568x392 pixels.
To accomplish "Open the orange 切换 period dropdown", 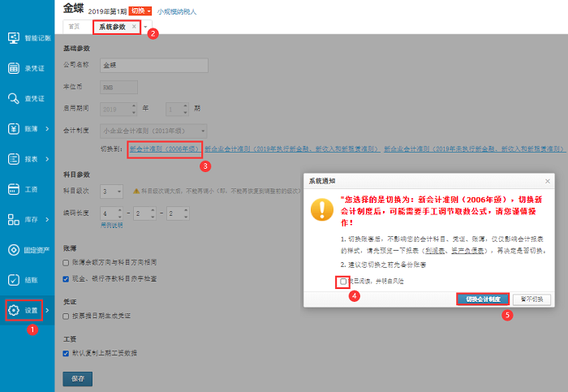I will pyautogui.click(x=140, y=12).
